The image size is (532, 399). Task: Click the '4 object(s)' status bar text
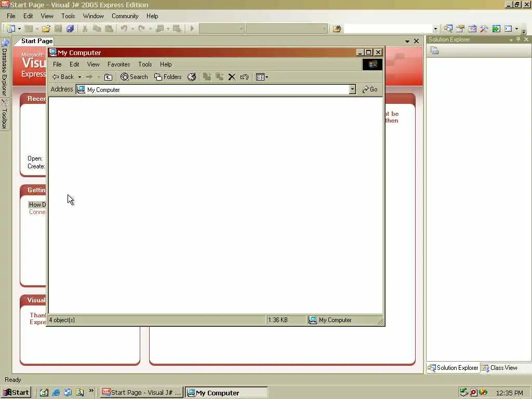[x=62, y=320]
